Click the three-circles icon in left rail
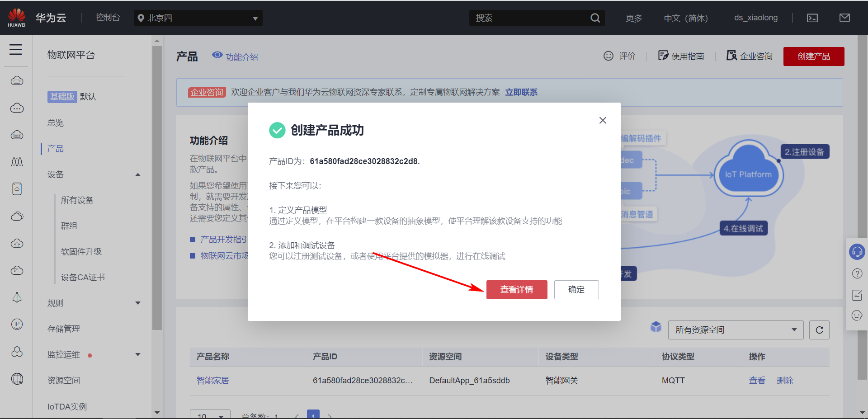This screenshot has width=868, height=419. coord(17,352)
